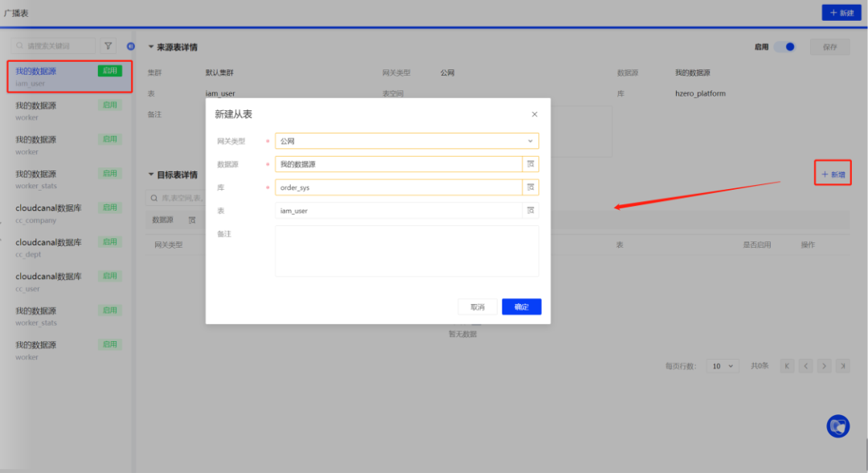The height and width of the screenshot is (473, 868).
Task: Select cloudcanal数据库 cc_dept list item
Action: 69,248
